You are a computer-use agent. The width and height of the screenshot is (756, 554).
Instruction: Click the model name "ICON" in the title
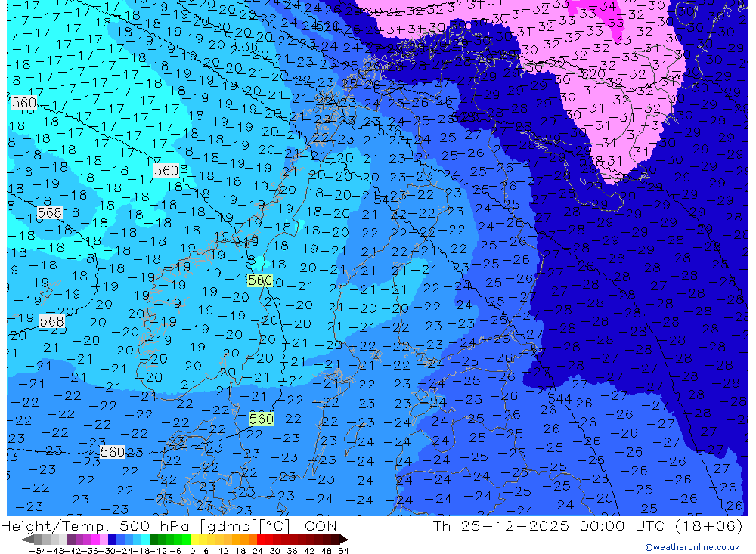pyautogui.click(x=318, y=525)
